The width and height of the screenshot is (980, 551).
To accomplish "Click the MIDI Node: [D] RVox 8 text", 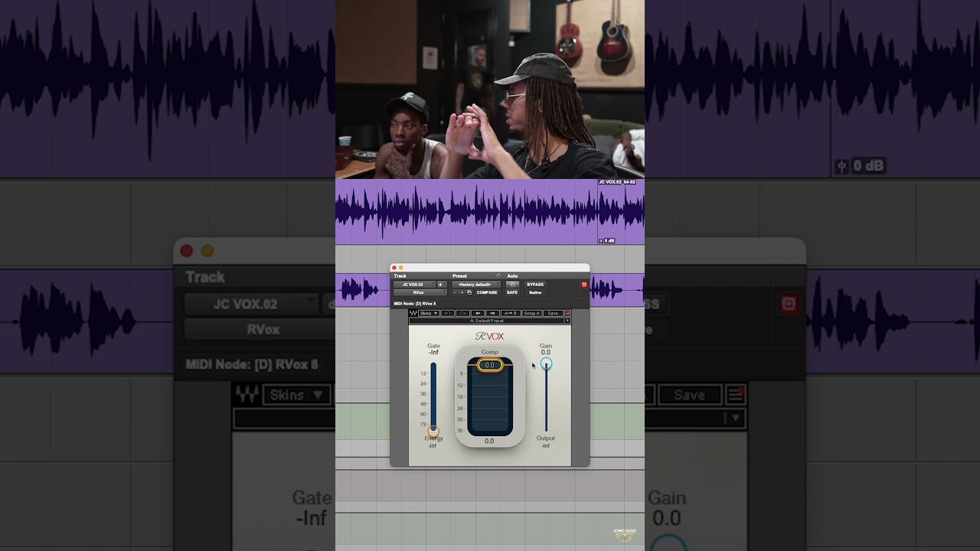I will point(415,303).
